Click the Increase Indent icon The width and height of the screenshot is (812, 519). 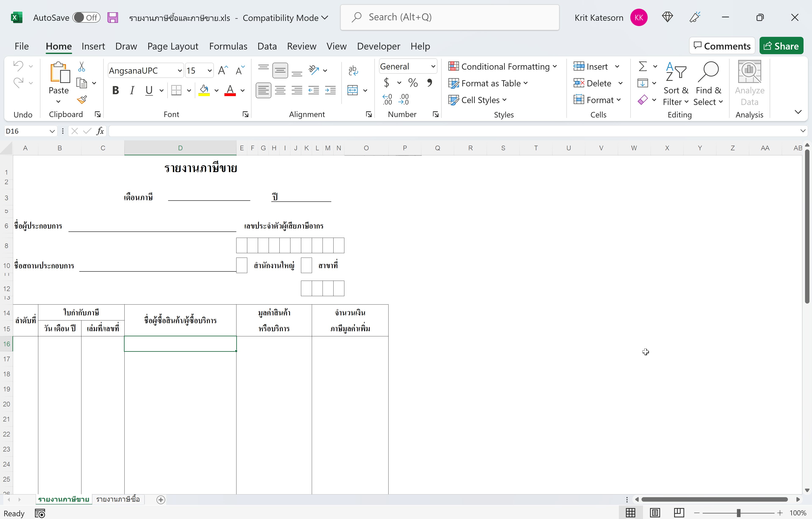pyautogui.click(x=330, y=90)
